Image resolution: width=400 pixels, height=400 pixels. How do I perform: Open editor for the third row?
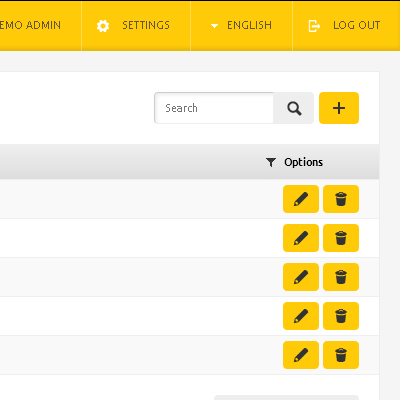tap(301, 277)
